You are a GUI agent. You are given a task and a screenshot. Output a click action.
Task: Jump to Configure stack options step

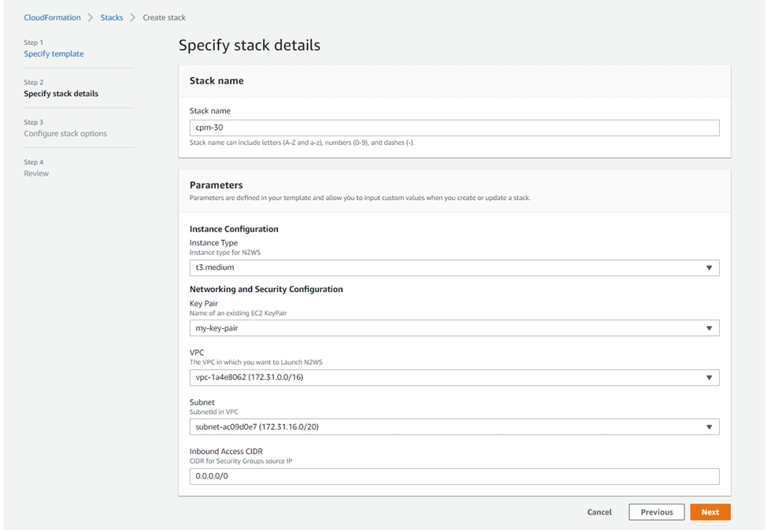coord(65,134)
